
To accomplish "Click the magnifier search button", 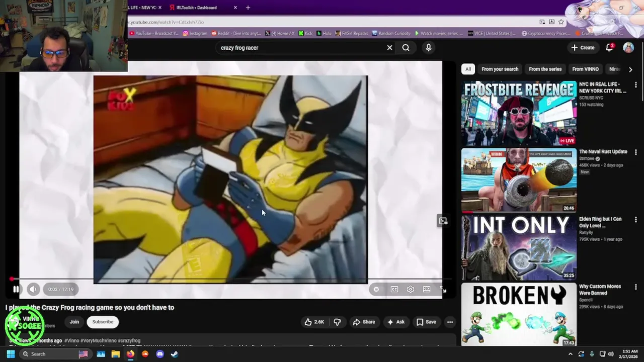I will click(x=406, y=48).
